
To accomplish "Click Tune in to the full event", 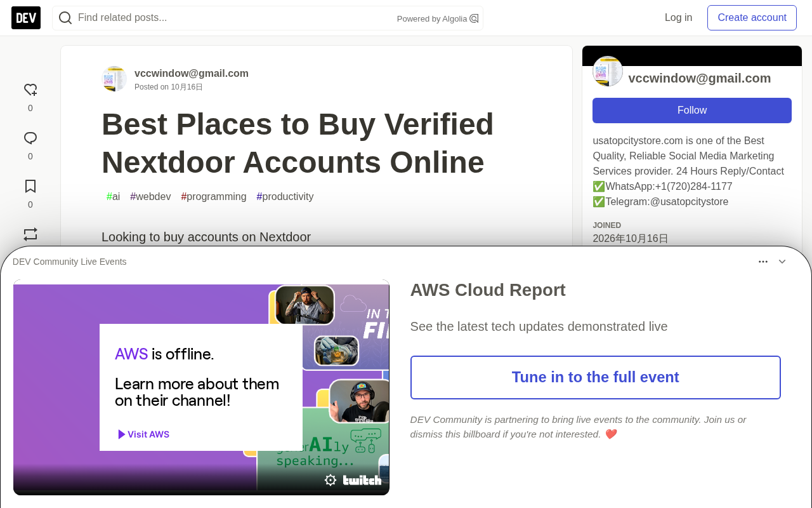I will click(x=596, y=377).
